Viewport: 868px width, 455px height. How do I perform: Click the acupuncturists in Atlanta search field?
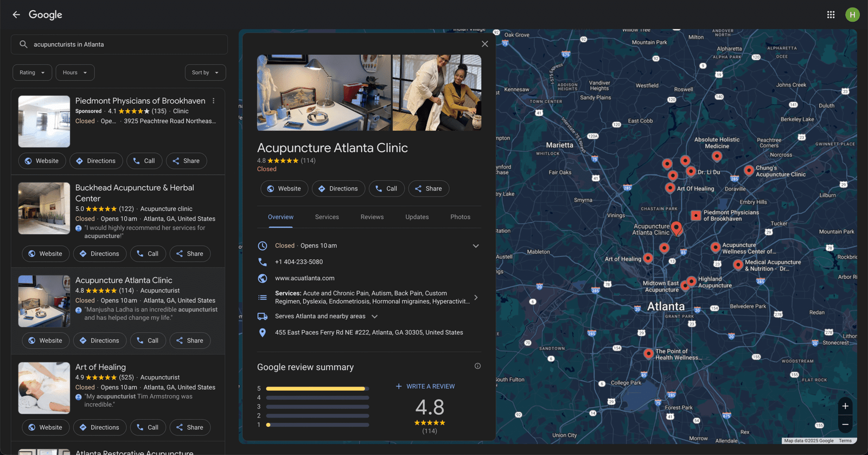[119, 45]
